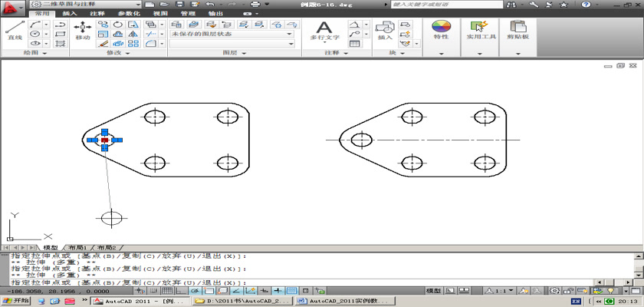Switch to the 布局1 layout tab

pyautogui.click(x=78, y=248)
